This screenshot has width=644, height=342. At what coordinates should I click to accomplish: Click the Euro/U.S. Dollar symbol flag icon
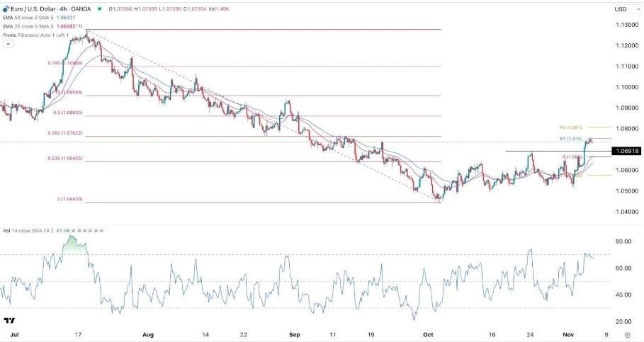click(6, 8)
